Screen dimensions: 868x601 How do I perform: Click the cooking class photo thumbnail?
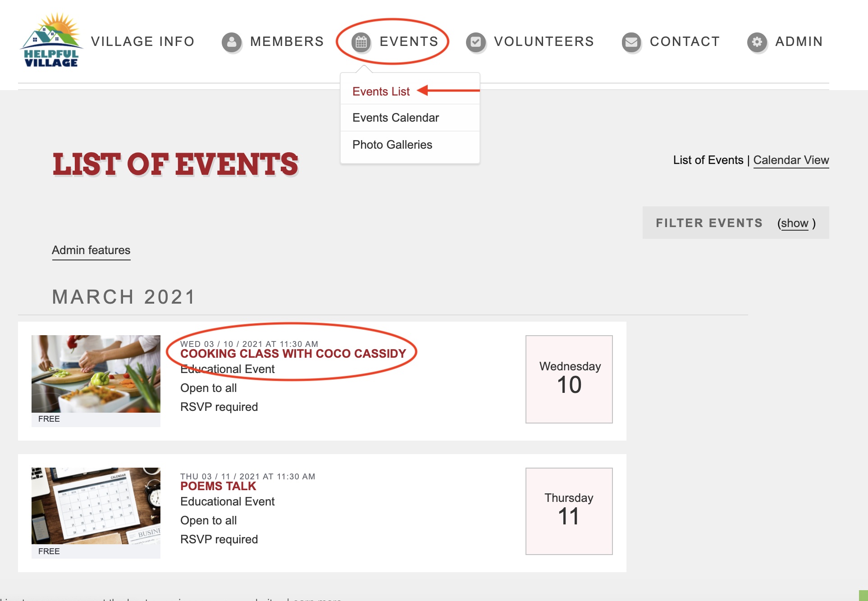(x=96, y=374)
